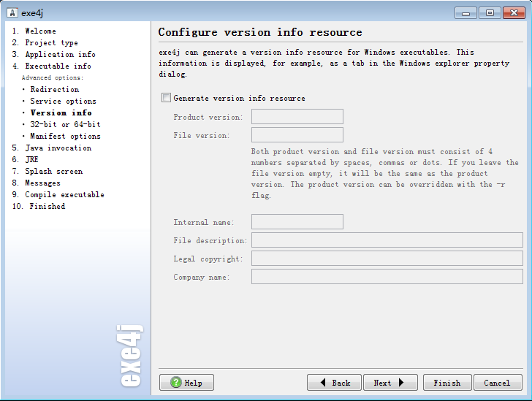Close the exe4j window
Screen dimensions: 532x401
[x=514, y=13]
